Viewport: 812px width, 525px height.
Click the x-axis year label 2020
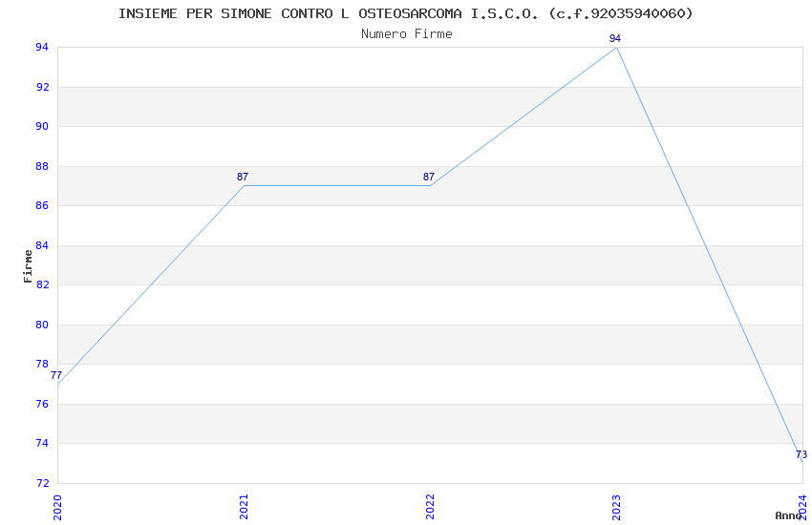pyautogui.click(x=57, y=507)
